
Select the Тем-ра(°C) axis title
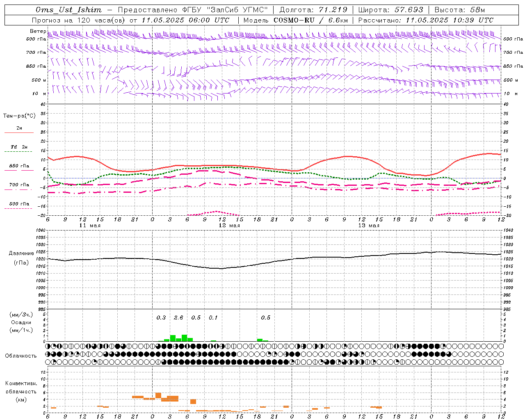pos(19,116)
